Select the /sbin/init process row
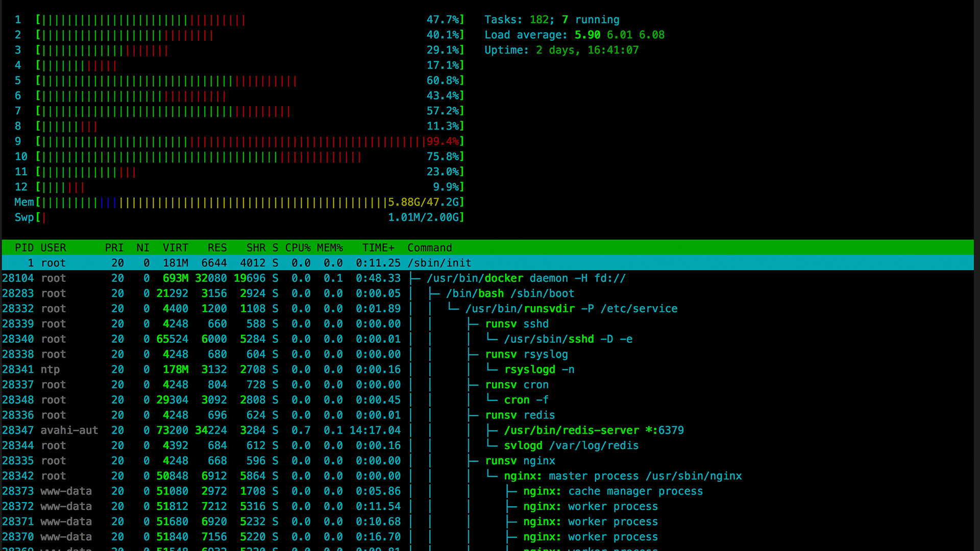This screenshot has width=980, height=551. click(439, 263)
